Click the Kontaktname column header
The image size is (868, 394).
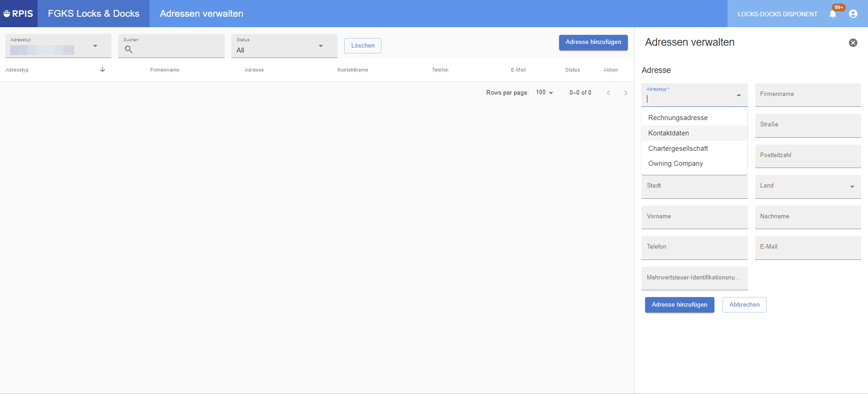[x=353, y=70]
